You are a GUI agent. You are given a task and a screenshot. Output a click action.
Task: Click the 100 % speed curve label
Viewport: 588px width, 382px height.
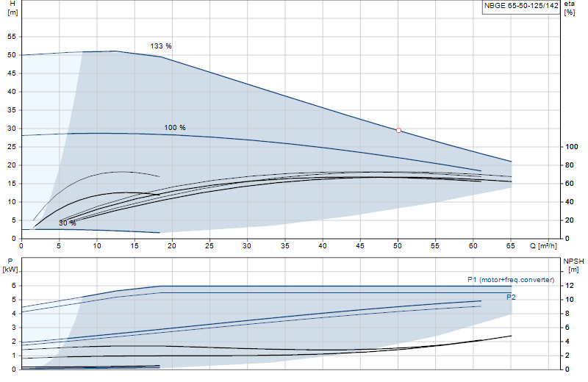tap(175, 128)
